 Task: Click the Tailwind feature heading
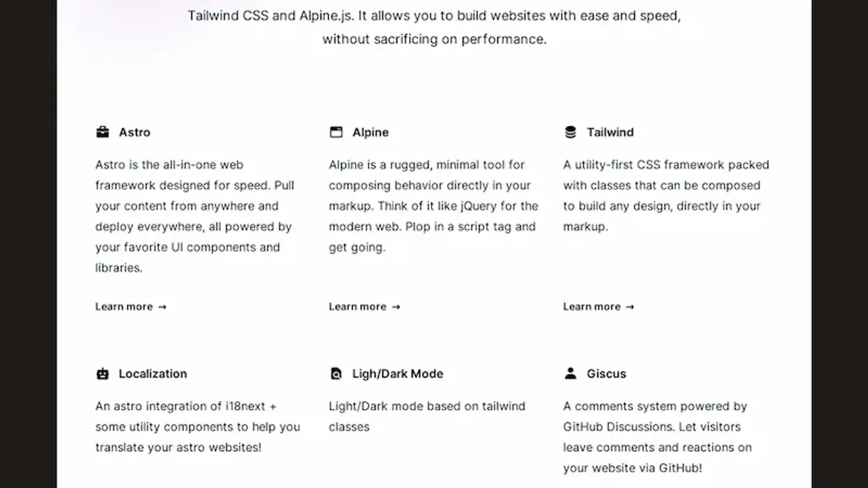click(610, 132)
